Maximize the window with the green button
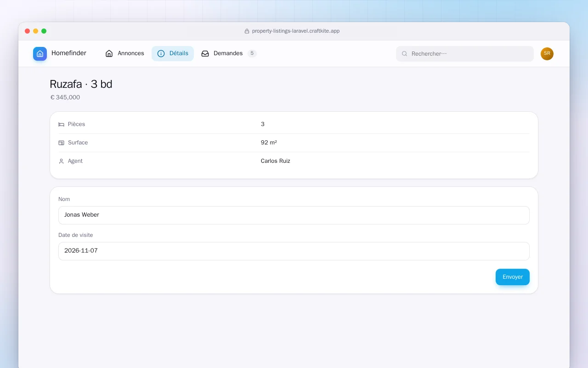This screenshot has height=368, width=588. (44, 31)
